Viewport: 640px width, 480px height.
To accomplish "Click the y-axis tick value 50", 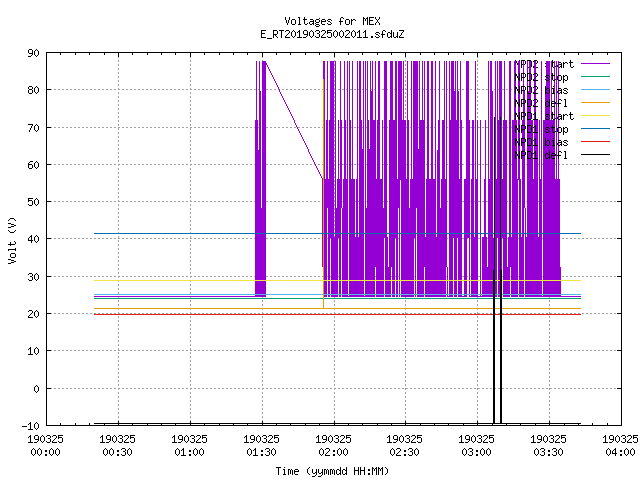I will coord(33,202).
